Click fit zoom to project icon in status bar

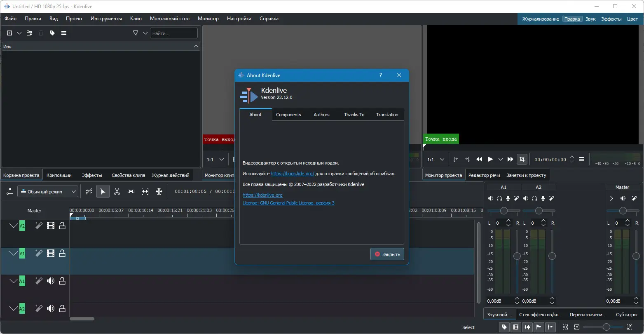point(565,327)
